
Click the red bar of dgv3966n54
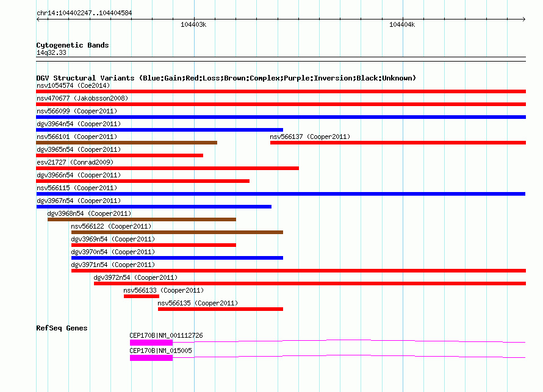143,181
